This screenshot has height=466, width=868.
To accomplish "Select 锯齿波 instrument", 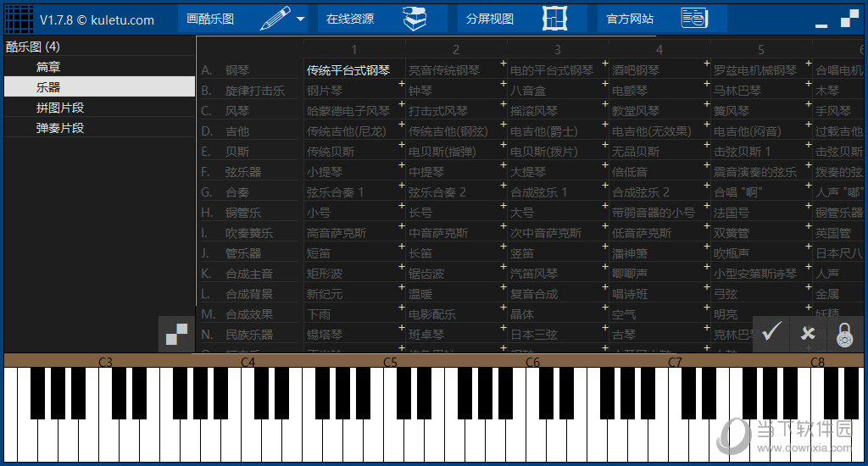I will (x=426, y=274).
